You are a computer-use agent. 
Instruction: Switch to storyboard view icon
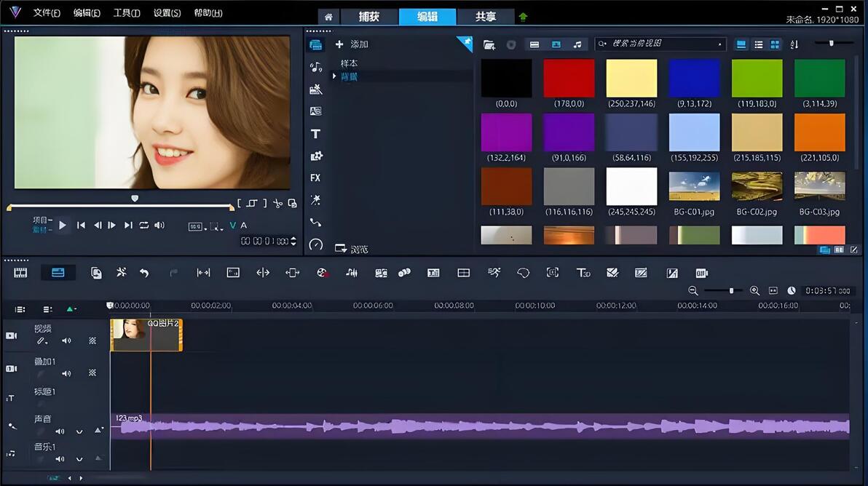click(20, 273)
